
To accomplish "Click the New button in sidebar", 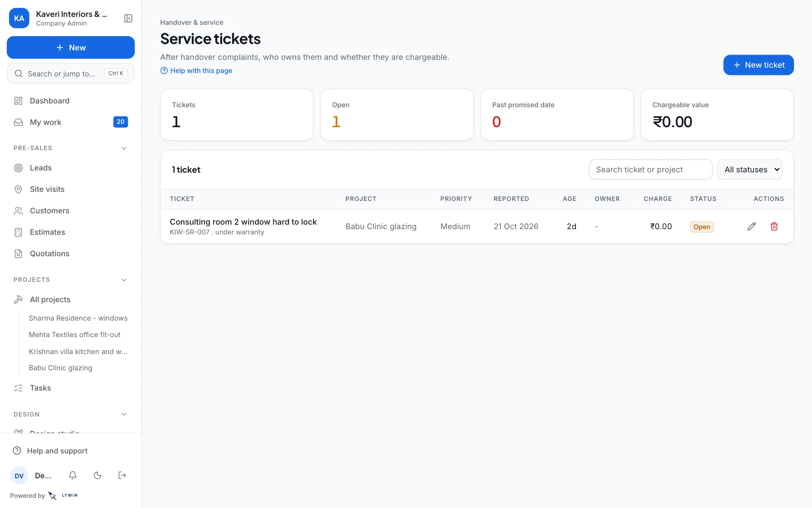I will pyautogui.click(x=71, y=47).
